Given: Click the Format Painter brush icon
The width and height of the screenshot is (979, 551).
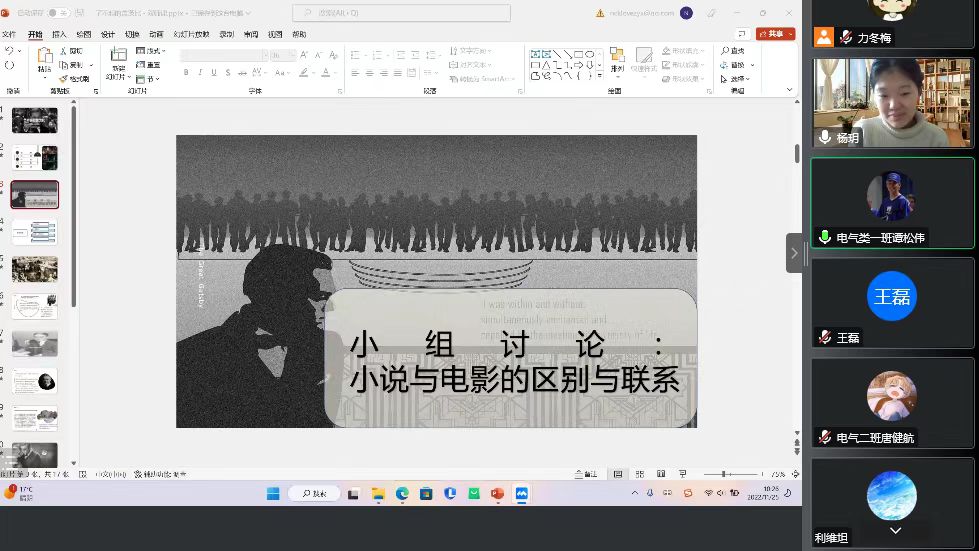Looking at the screenshot, I should (64, 79).
